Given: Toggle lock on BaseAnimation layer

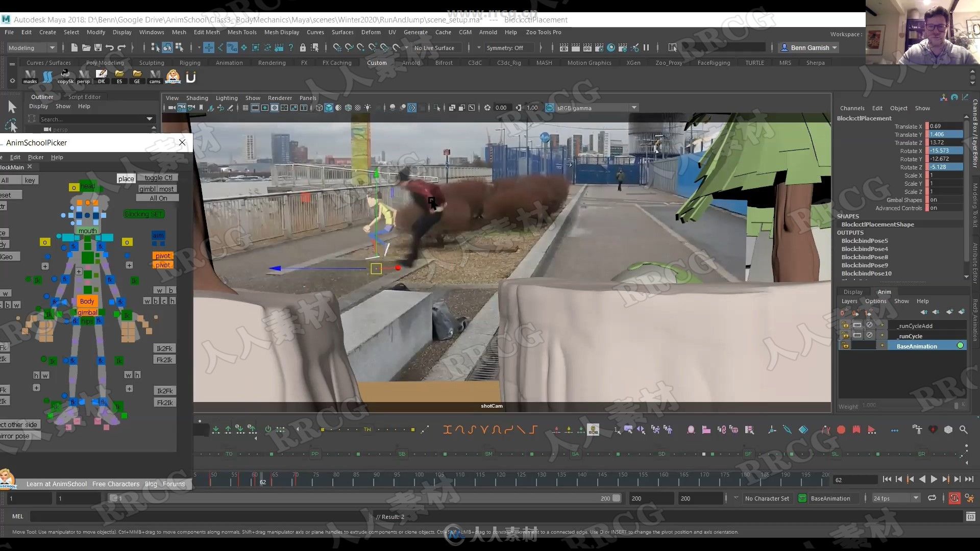Looking at the screenshot, I should (x=845, y=346).
